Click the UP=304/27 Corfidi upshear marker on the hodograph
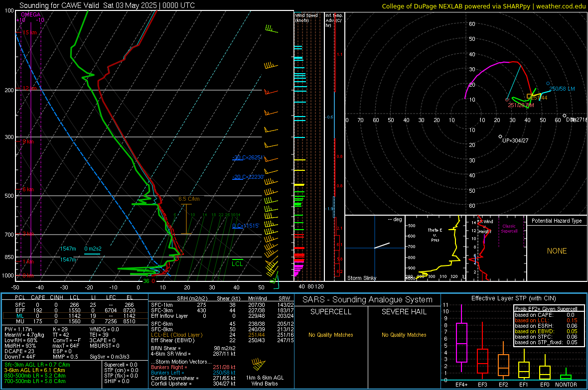This screenshot has width=588, height=390. [x=500, y=137]
